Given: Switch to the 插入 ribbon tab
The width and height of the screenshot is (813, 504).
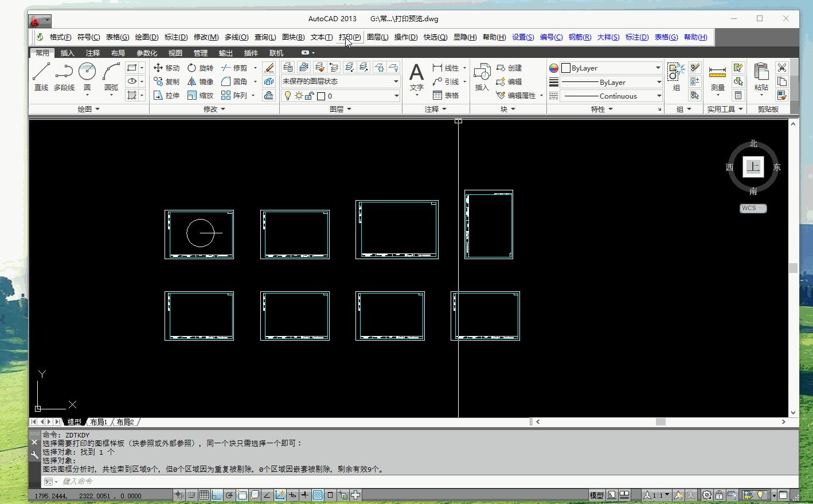Looking at the screenshot, I should point(68,53).
